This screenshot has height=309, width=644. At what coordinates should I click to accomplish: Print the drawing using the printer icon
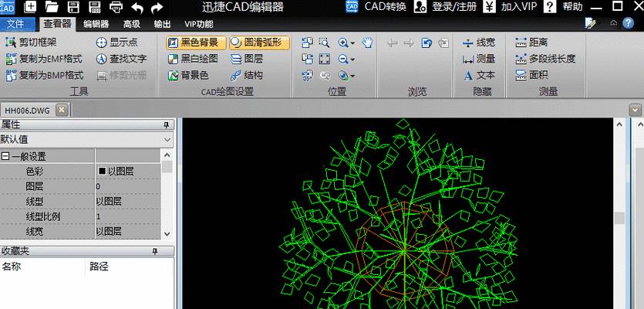[x=116, y=7]
